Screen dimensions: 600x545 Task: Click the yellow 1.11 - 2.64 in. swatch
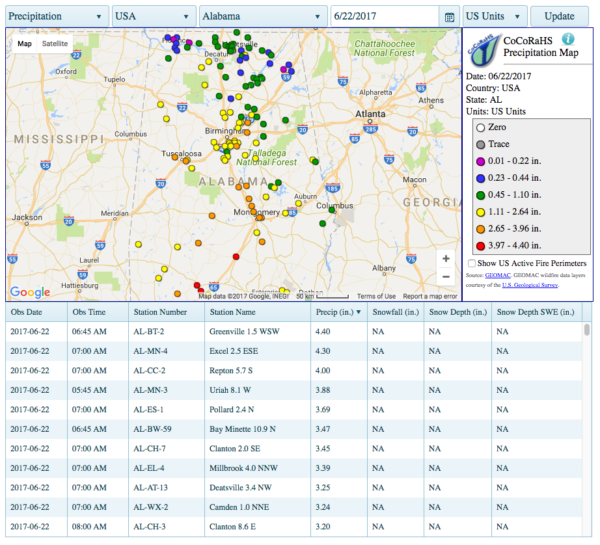tap(480, 212)
